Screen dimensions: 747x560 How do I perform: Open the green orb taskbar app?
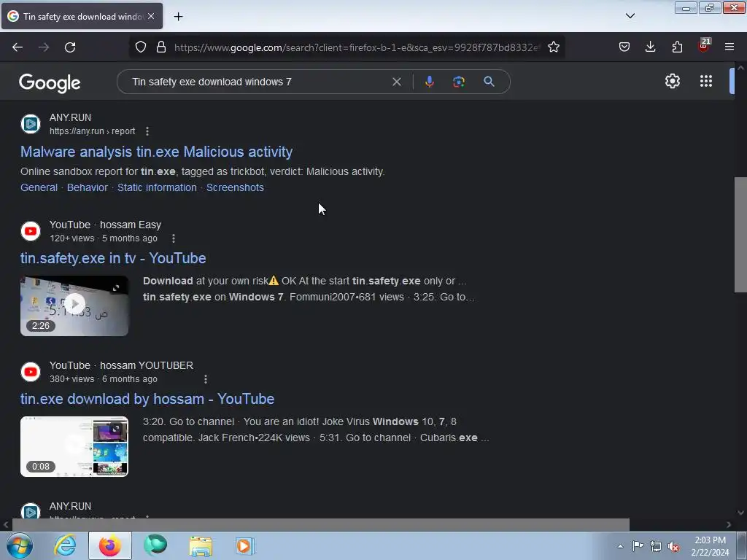click(155, 545)
